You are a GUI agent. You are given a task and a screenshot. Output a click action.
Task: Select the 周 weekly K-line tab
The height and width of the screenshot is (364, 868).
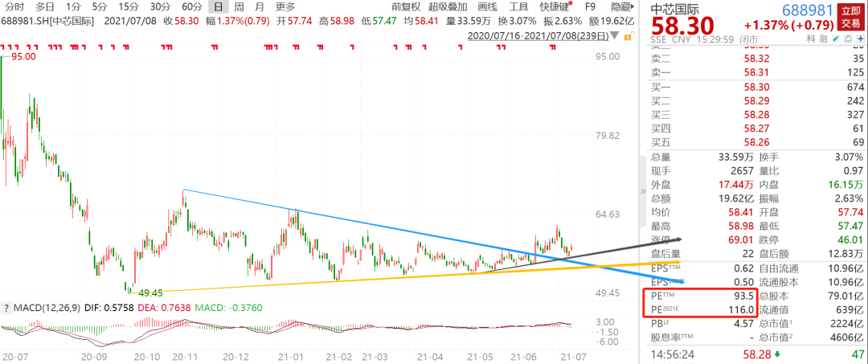click(x=239, y=7)
